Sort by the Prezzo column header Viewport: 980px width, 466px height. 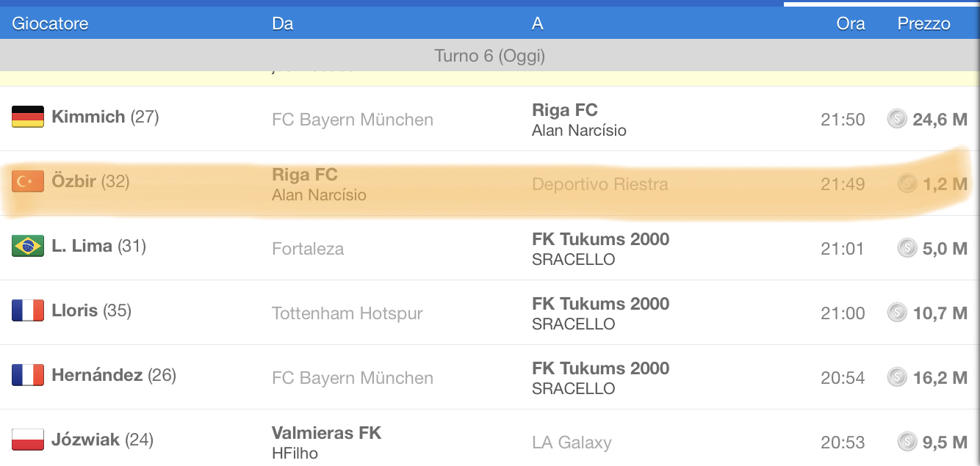tap(923, 23)
